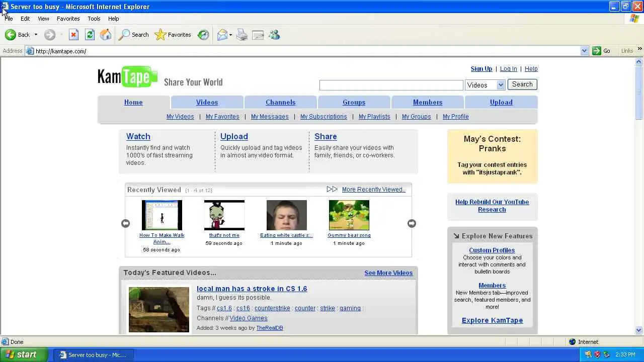This screenshot has width=644, height=362.
Task: Click the Print toolbar icon
Action: coord(242,35)
